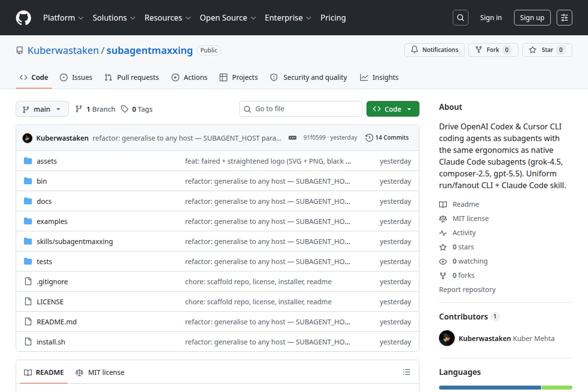Switch to the Issues tab
Viewport: 588px width, 392px height.
(x=76, y=77)
